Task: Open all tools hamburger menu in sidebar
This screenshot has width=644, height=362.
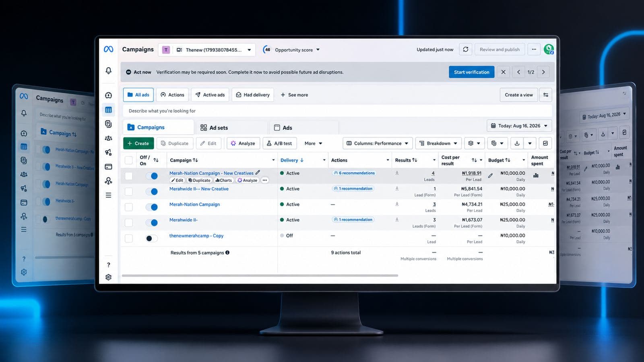Action: (108, 195)
